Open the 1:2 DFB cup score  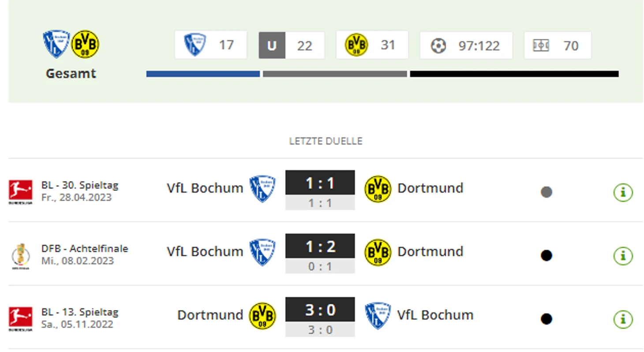click(x=320, y=246)
